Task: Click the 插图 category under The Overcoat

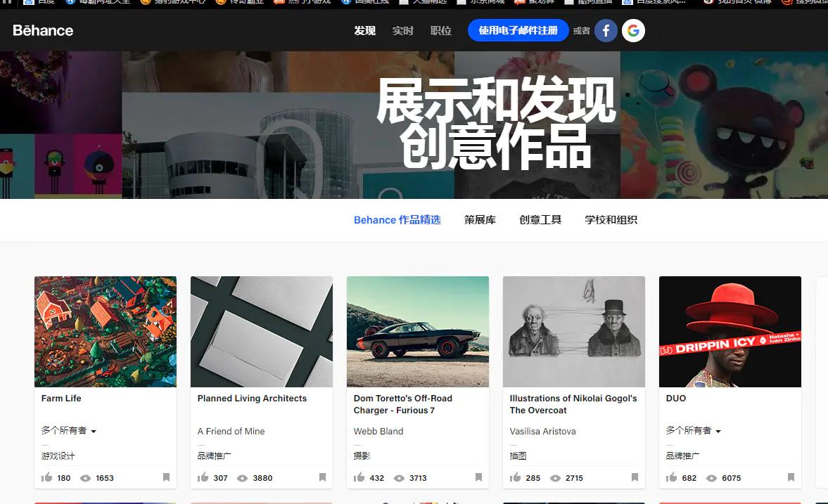Action: click(x=518, y=455)
